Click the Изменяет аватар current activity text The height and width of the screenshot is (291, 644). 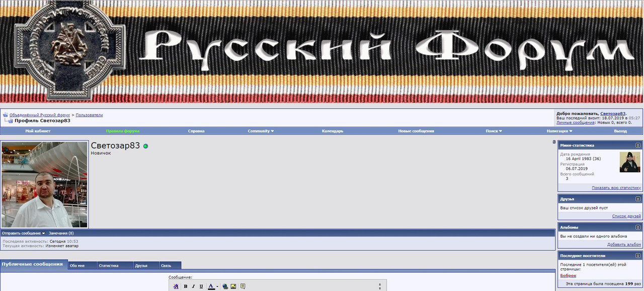point(62,246)
